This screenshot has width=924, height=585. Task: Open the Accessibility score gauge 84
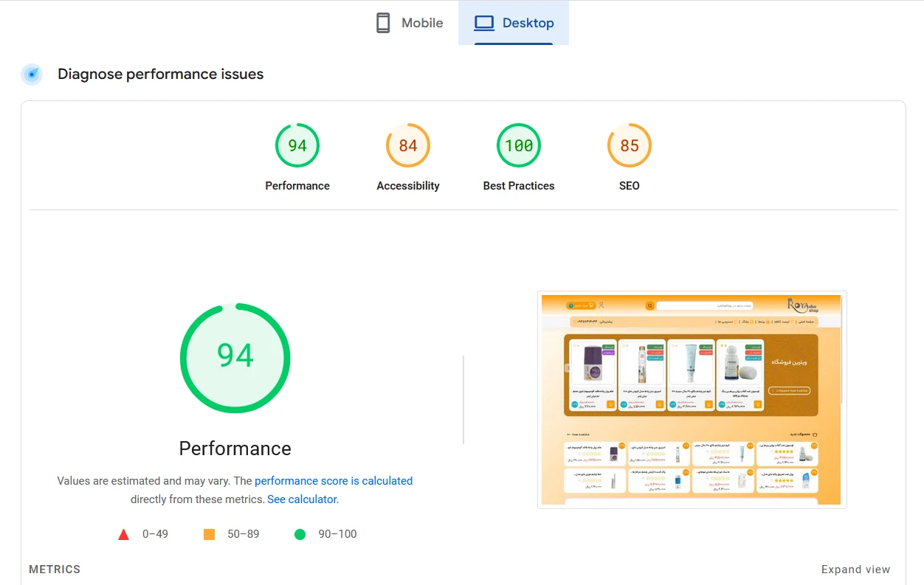408,145
